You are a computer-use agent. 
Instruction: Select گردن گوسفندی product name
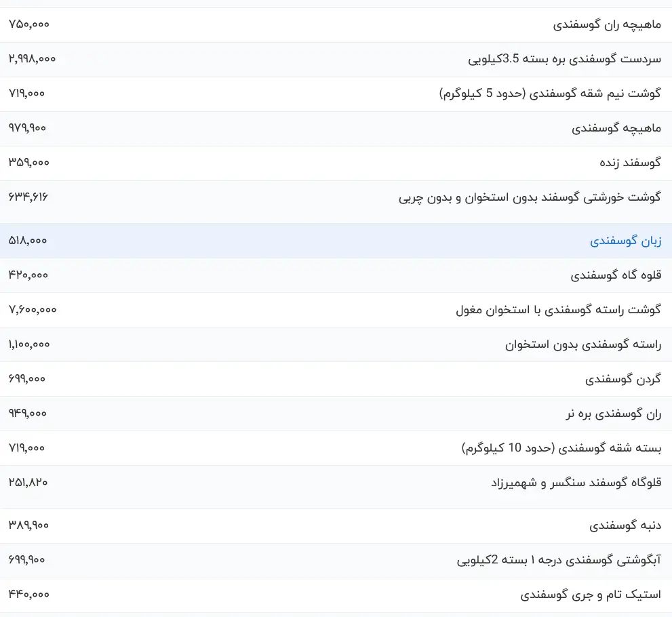pos(623,379)
